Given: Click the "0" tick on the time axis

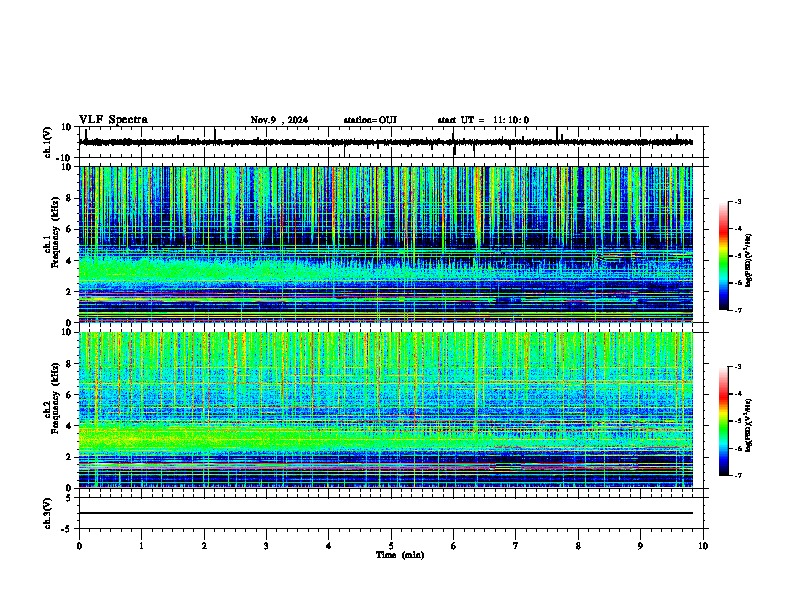Looking at the screenshot, I should [x=79, y=546].
